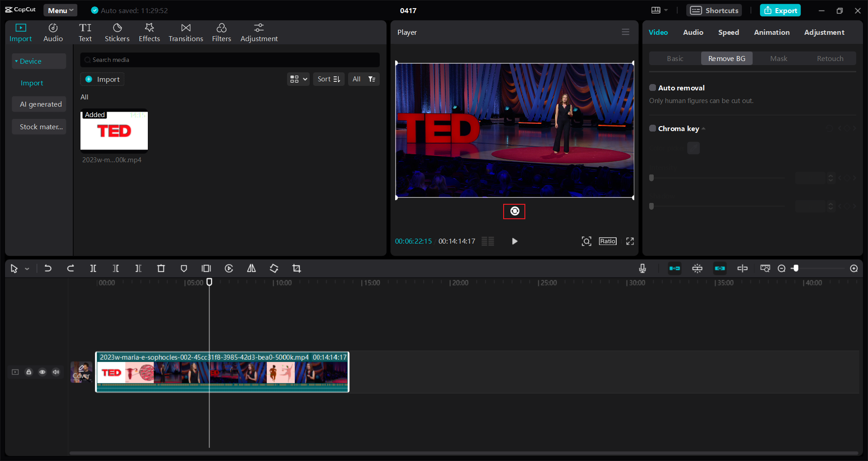Click the Delete clip trash icon
Screen dimensions: 868x461
click(161, 268)
